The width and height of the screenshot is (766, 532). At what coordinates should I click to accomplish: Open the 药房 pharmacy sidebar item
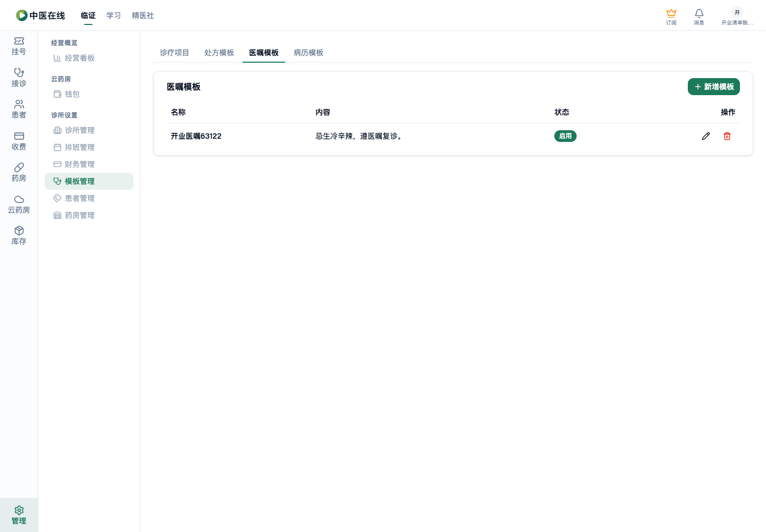click(x=19, y=173)
